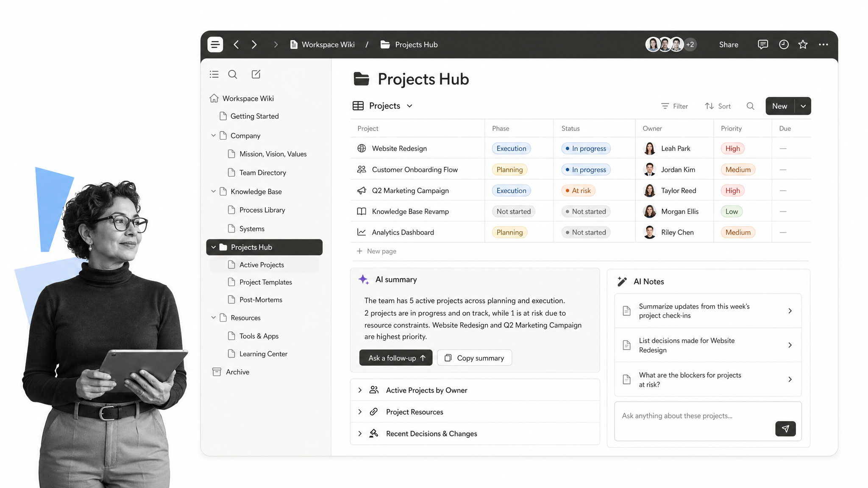Create a new page with compose icon
868x488 pixels.
[256, 74]
